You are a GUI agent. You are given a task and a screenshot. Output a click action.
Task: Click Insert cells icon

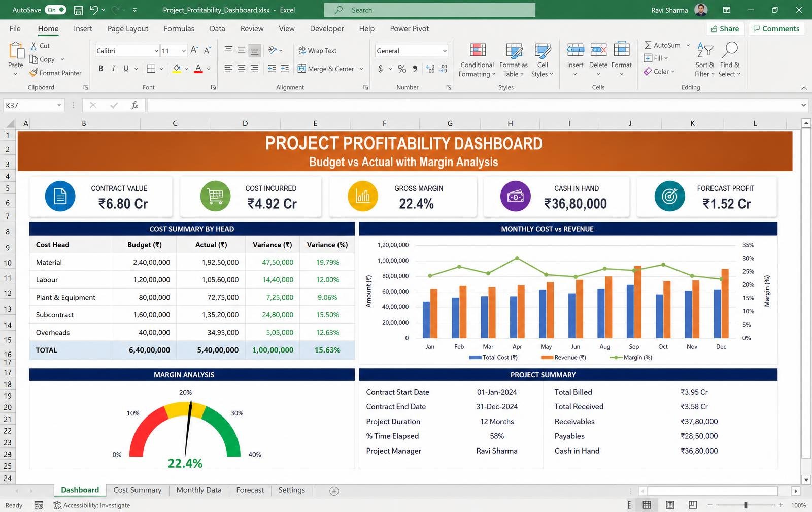(575, 50)
